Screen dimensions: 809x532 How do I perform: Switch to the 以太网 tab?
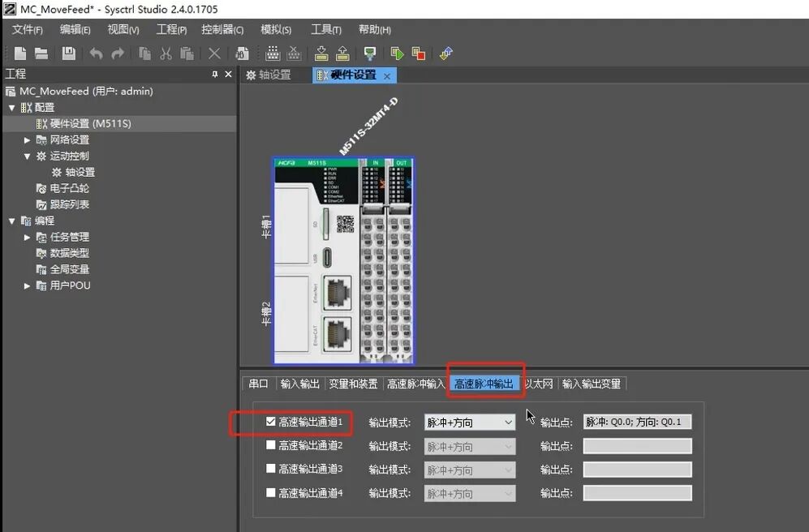[x=539, y=384]
